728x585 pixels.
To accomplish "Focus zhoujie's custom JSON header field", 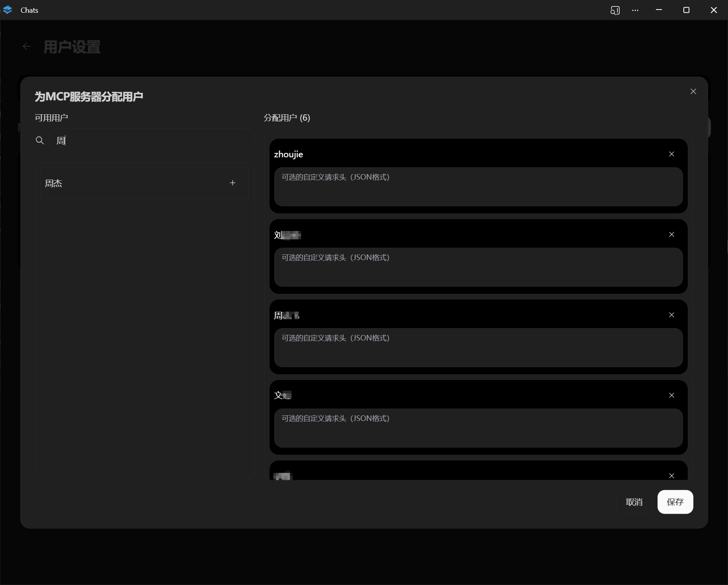I will 478,188.
